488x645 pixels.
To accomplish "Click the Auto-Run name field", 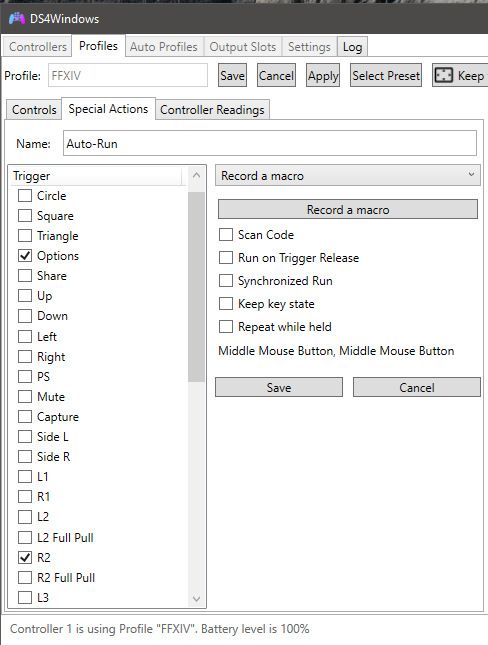I will point(270,143).
